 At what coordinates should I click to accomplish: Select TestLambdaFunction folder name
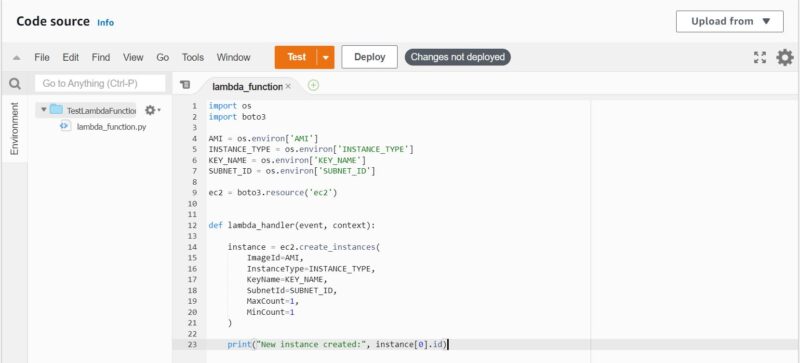click(x=101, y=110)
